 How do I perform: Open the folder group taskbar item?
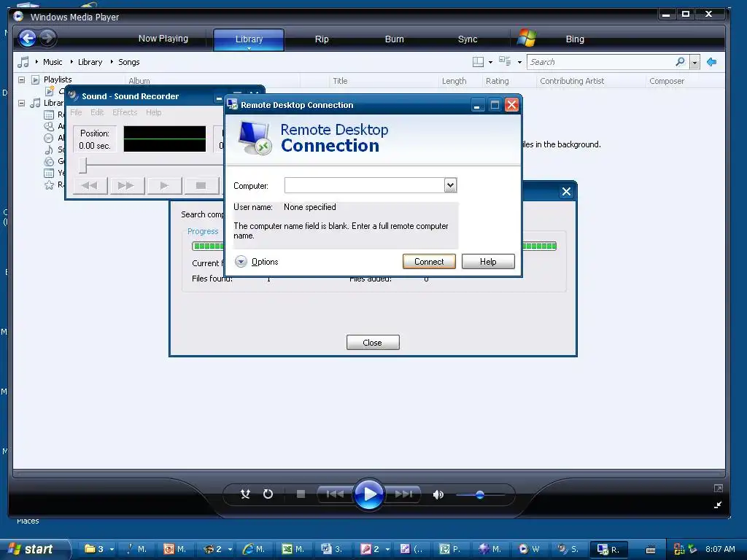pyautogui.click(x=98, y=549)
